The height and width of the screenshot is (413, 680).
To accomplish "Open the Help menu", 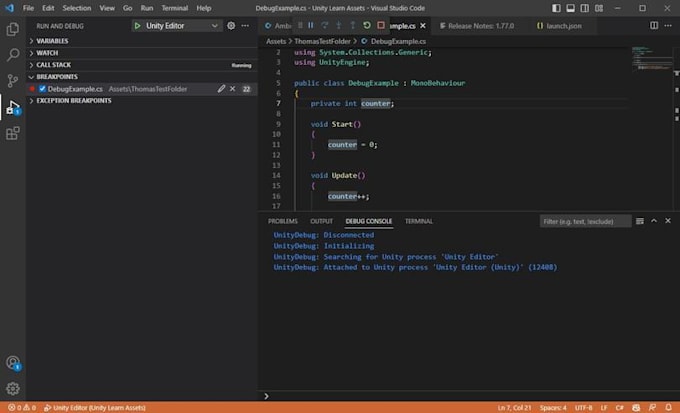I will click(204, 8).
